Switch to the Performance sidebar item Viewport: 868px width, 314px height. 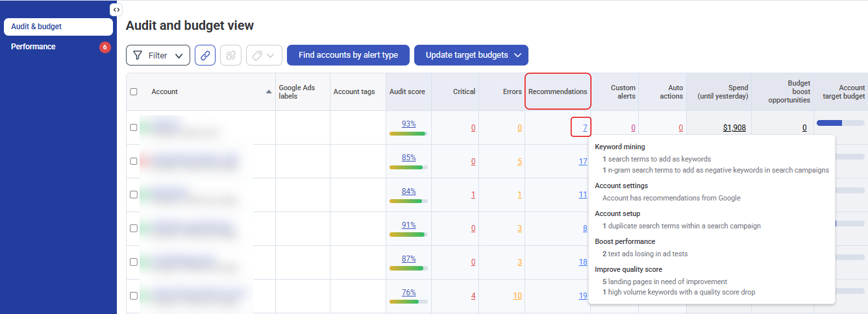34,47
